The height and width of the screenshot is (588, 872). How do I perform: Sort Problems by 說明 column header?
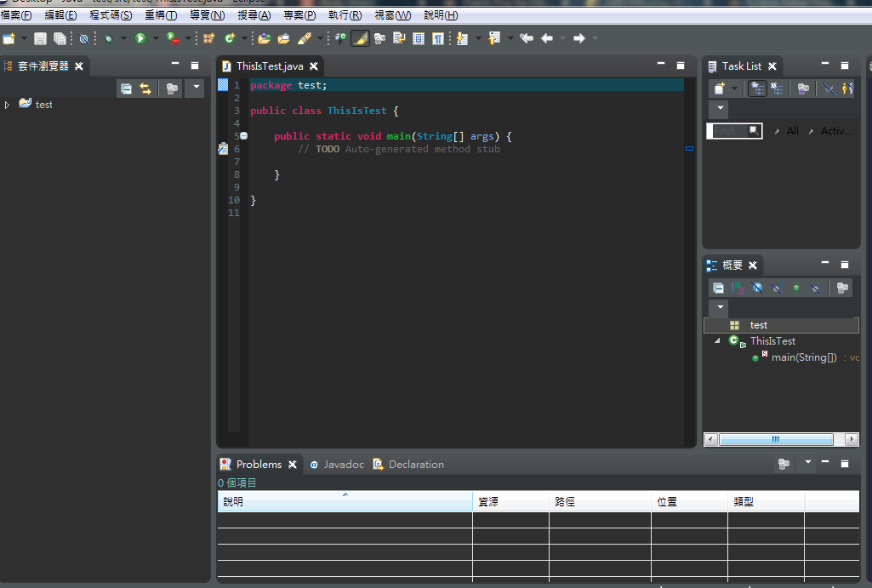345,502
